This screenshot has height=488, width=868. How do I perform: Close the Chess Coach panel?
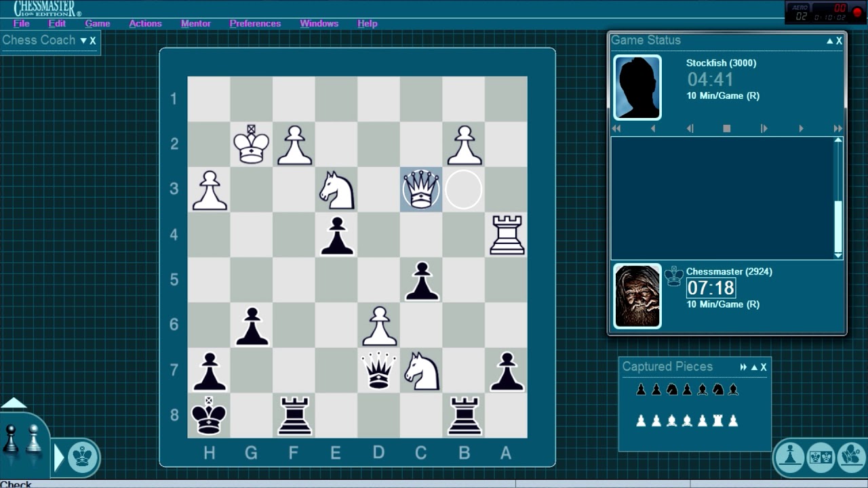click(x=93, y=41)
